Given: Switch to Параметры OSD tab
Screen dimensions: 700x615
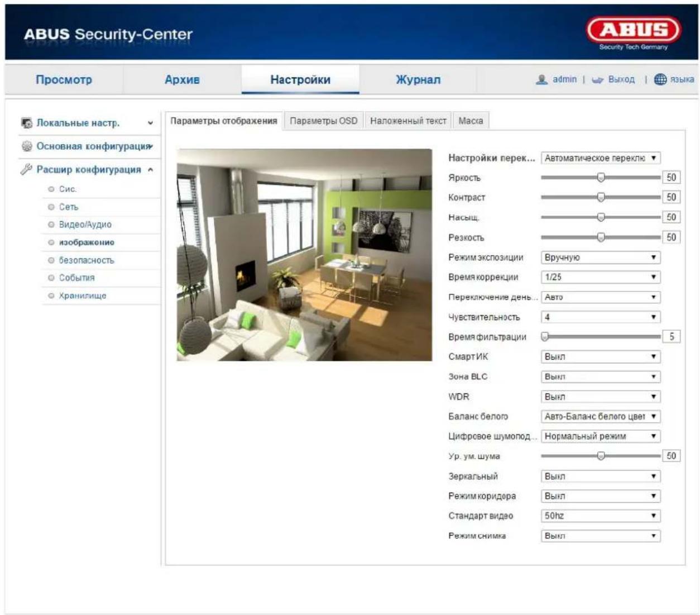Looking at the screenshot, I should click(324, 121).
